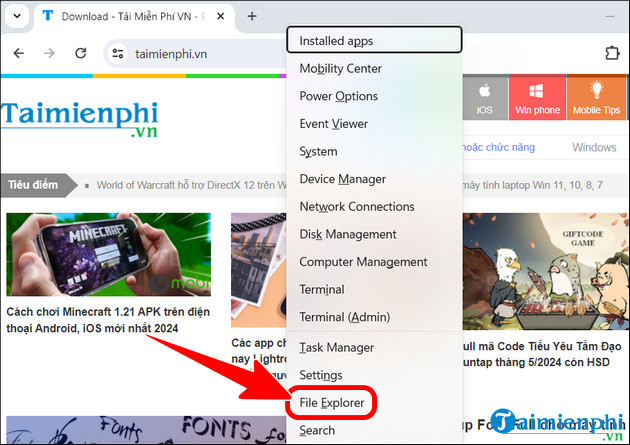Launch Task Manager from the menu
The image size is (630, 445).
[x=336, y=347]
